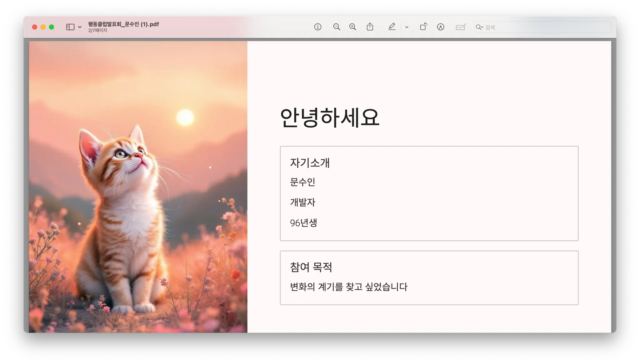Open the sidebar view options chevron
The width and height of the screenshot is (640, 364).
pos(80,27)
